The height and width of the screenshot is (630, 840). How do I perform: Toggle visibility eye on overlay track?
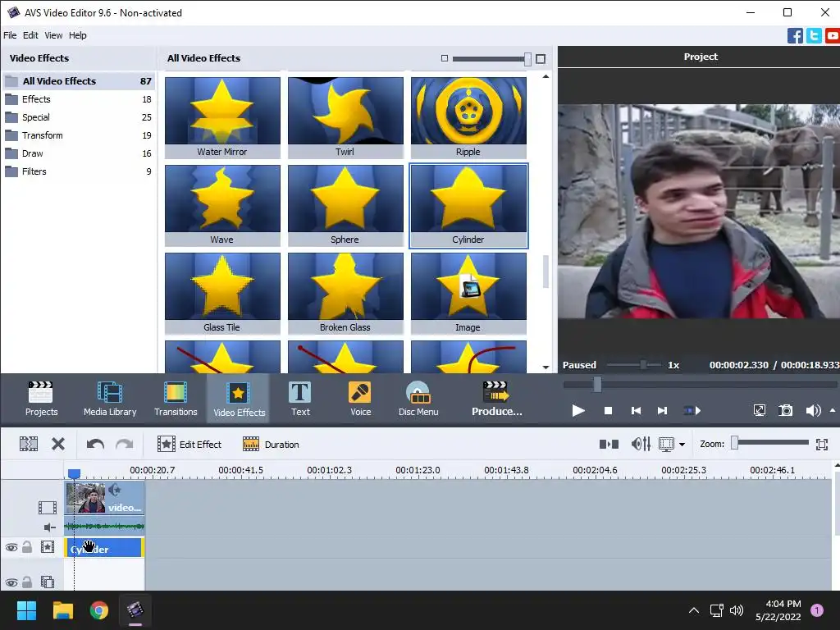11,582
